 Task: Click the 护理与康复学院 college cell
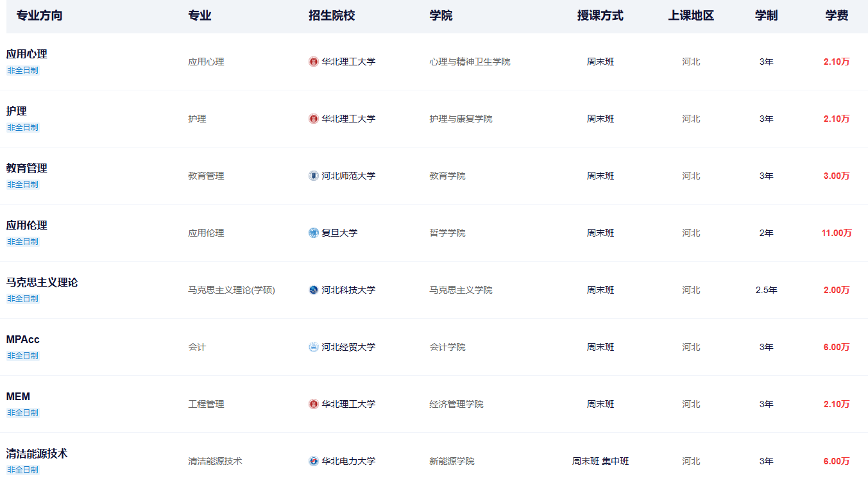(461, 119)
